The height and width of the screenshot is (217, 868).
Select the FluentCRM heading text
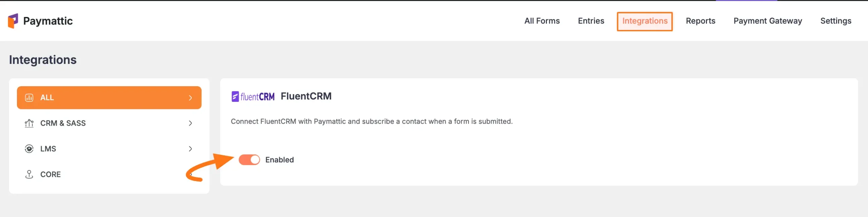point(306,96)
